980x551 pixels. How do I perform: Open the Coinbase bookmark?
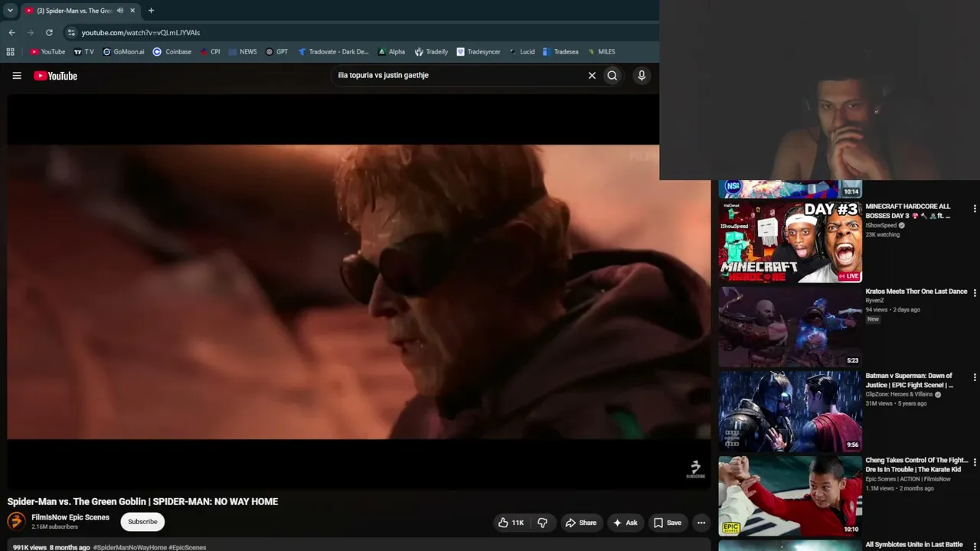pyautogui.click(x=172, y=52)
